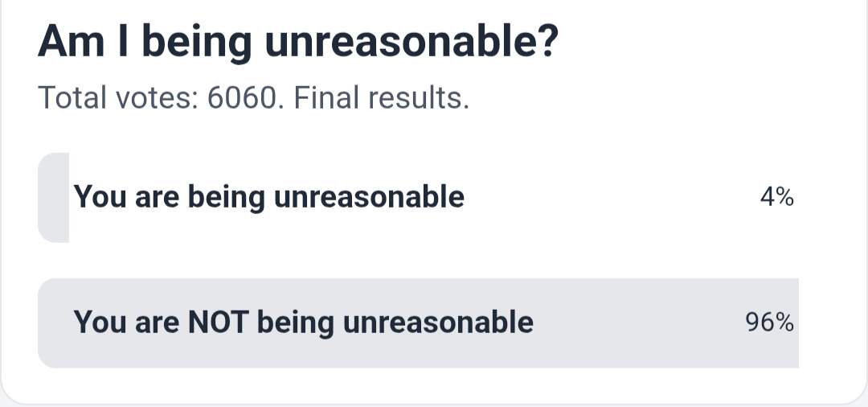868x407 pixels.
Task: Click the short gray 4% result bar
Action: pyautogui.click(x=53, y=197)
